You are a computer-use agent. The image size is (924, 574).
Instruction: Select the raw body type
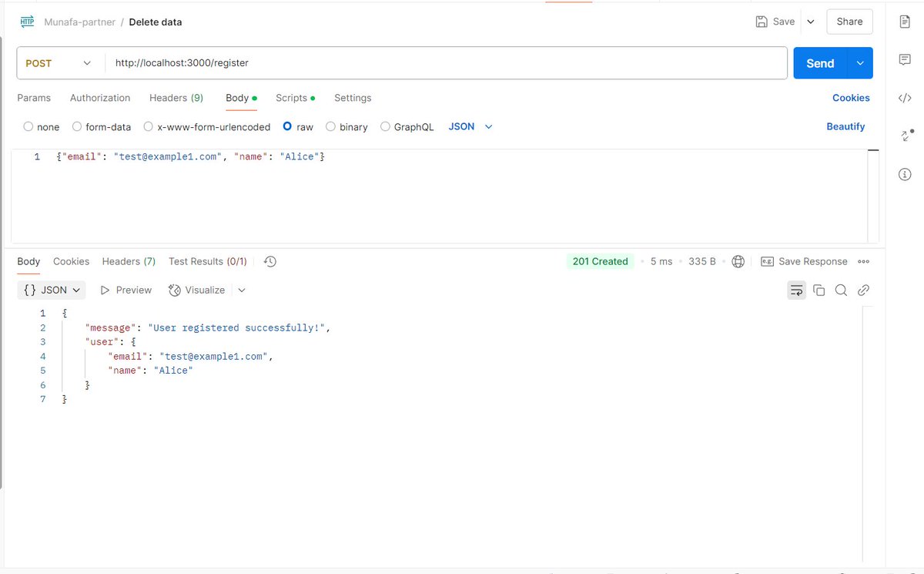pyautogui.click(x=288, y=126)
